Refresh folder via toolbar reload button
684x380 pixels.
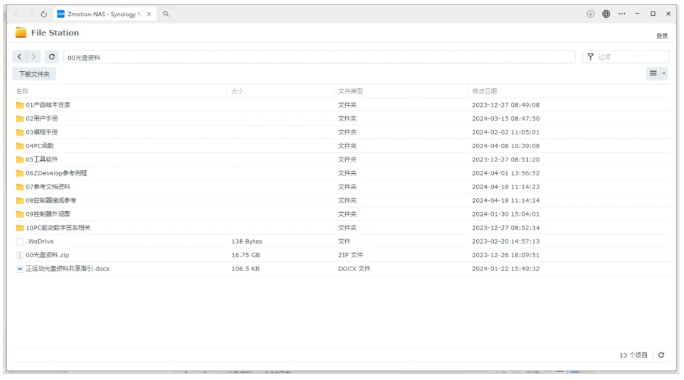tap(52, 57)
